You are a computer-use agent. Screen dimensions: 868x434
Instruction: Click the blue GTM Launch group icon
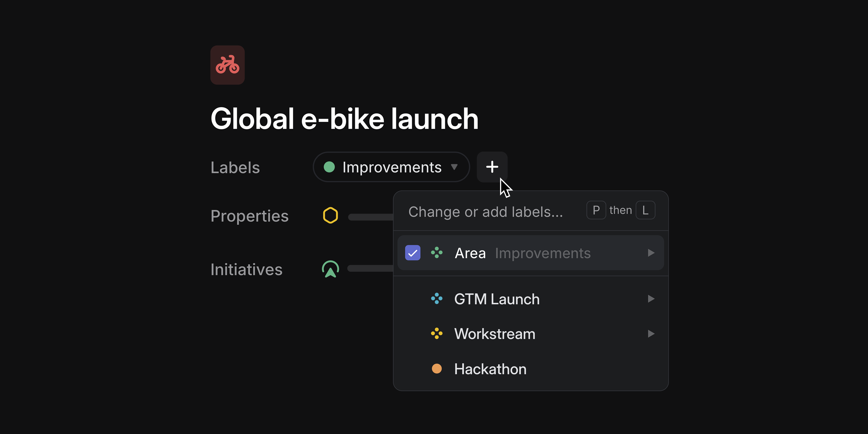pyautogui.click(x=437, y=299)
